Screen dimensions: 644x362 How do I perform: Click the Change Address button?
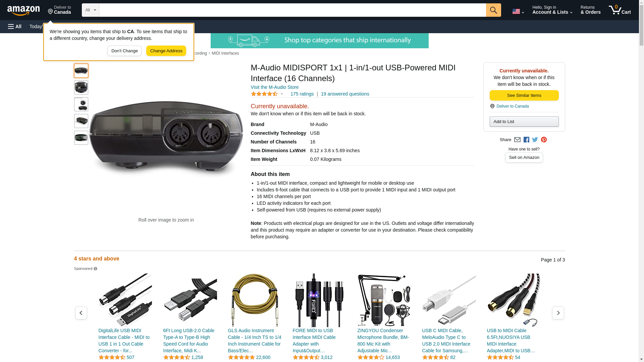coord(166,51)
